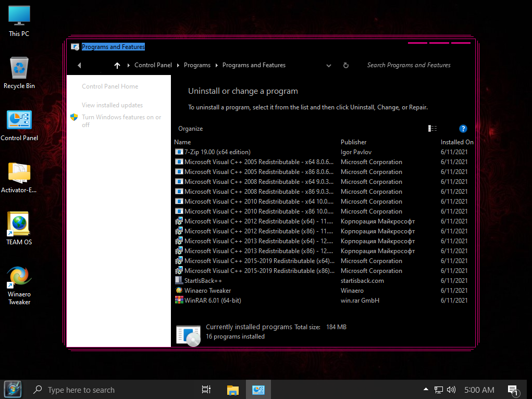532x399 pixels.
Task: Open the notification center icon
Action: click(x=513, y=390)
